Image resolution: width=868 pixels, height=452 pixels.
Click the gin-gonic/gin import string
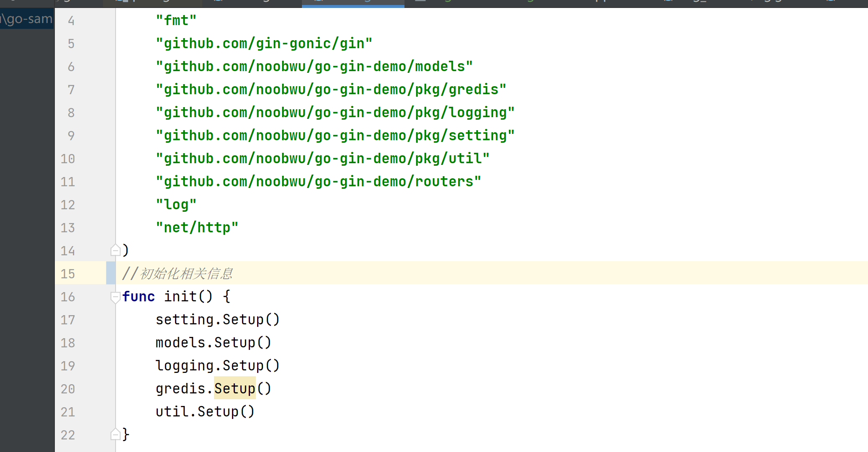(x=264, y=44)
